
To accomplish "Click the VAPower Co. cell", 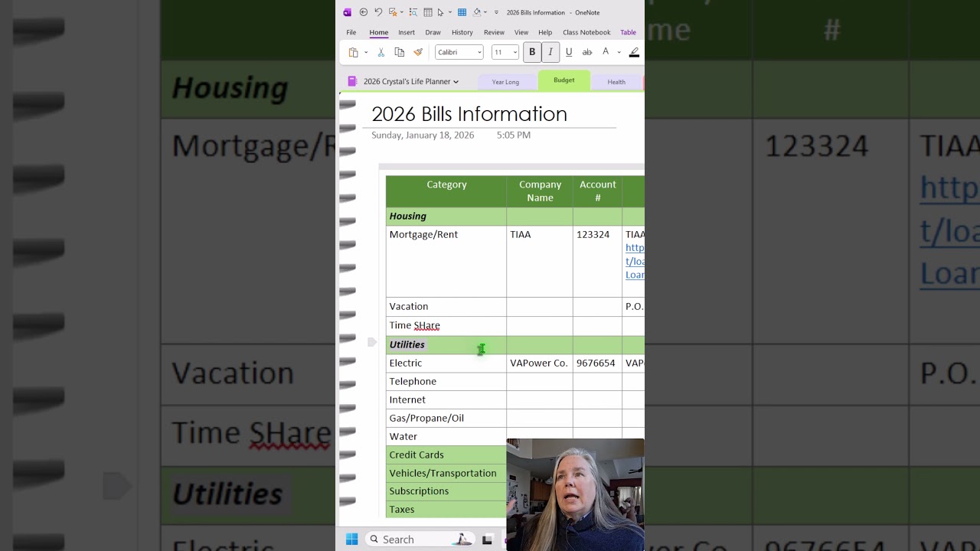I will [540, 363].
